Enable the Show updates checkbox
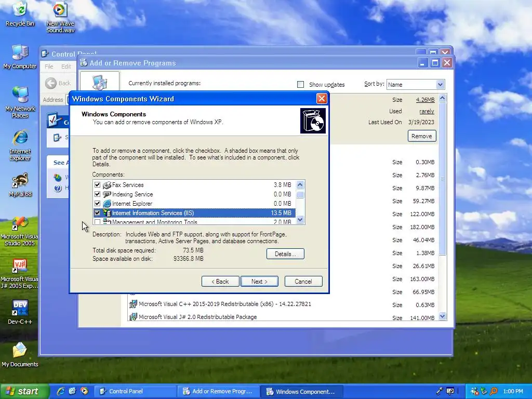 coord(301,85)
